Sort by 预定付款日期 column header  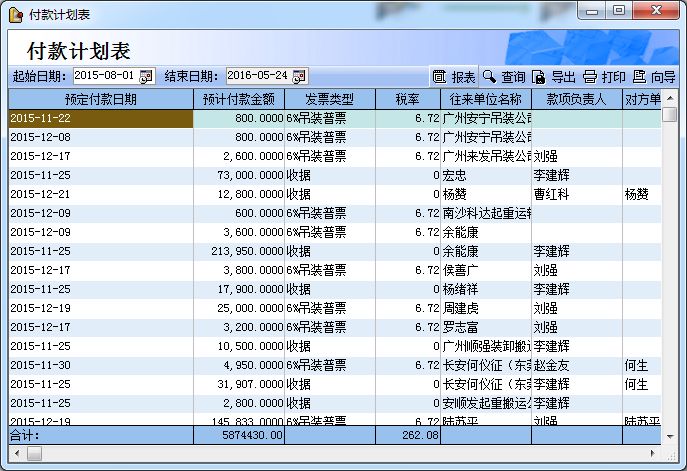click(x=100, y=99)
